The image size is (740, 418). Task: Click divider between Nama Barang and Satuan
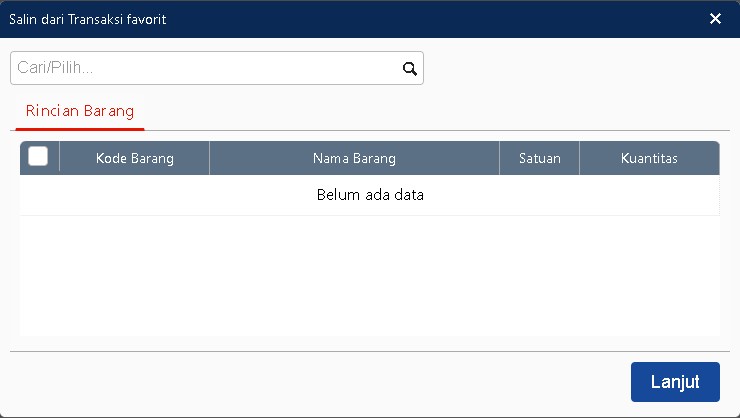coord(499,158)
